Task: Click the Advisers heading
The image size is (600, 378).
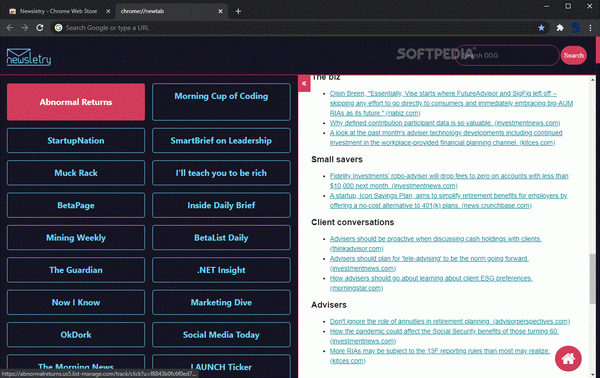Action: click(329, 305)
